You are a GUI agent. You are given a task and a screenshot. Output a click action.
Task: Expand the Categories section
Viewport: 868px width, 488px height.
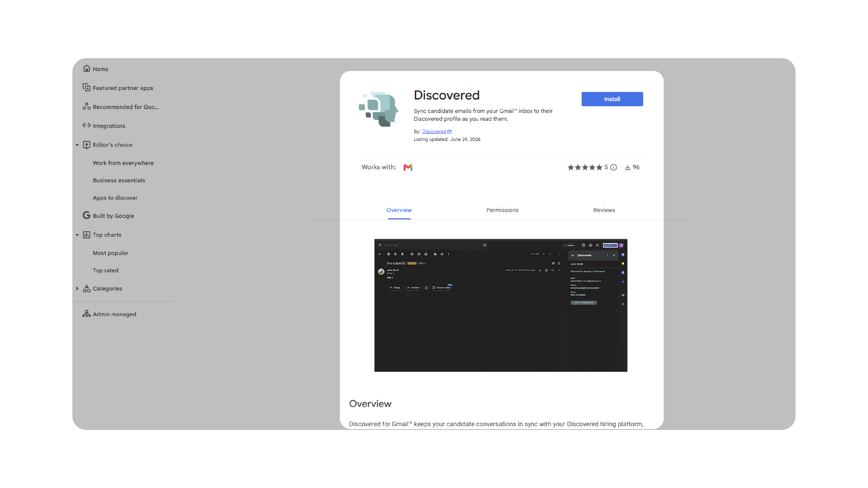point(77,289)
